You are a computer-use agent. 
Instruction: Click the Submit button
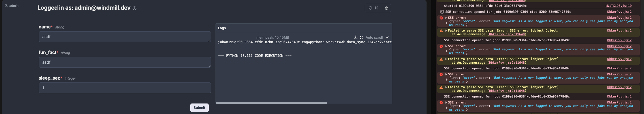coord(199,108)
